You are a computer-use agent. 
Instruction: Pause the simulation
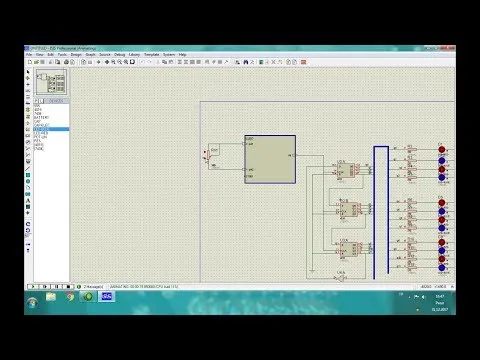point(56,286)
